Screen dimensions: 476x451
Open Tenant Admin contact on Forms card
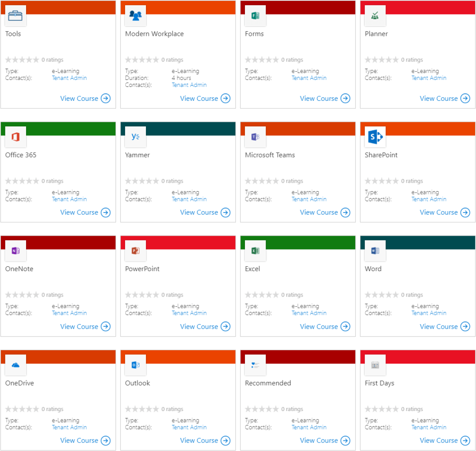click(309, 78)
